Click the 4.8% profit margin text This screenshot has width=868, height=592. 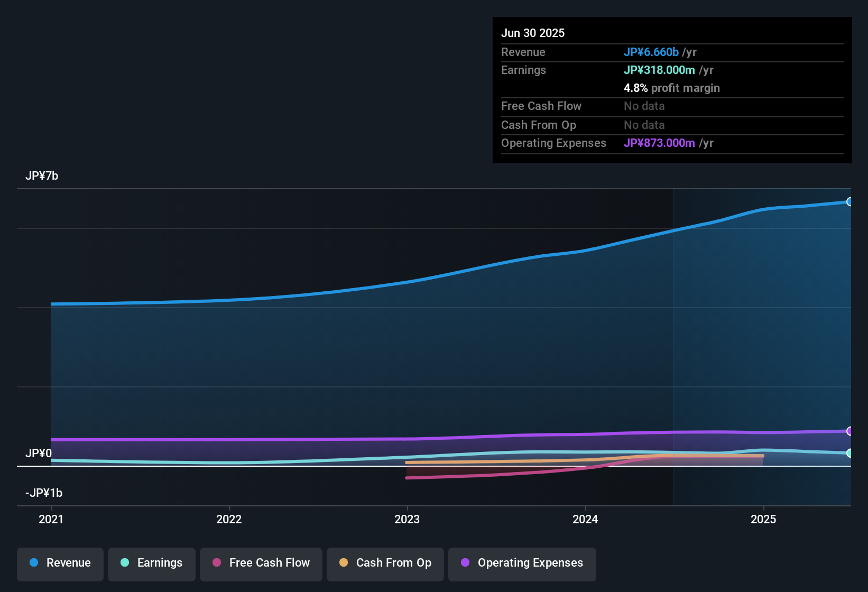coord(672,88)
